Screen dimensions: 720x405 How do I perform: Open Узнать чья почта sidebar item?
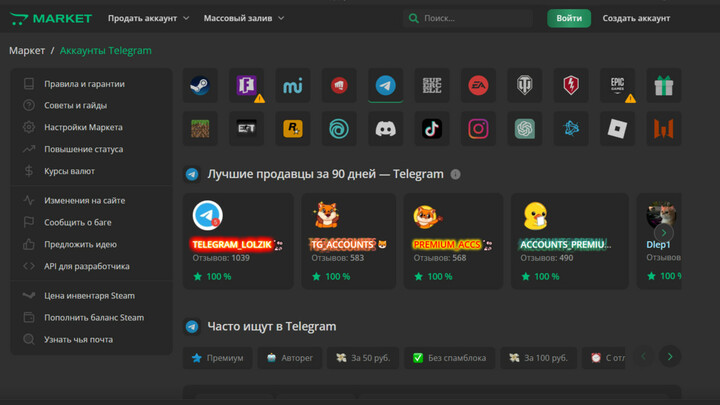[x=91, y=340]
